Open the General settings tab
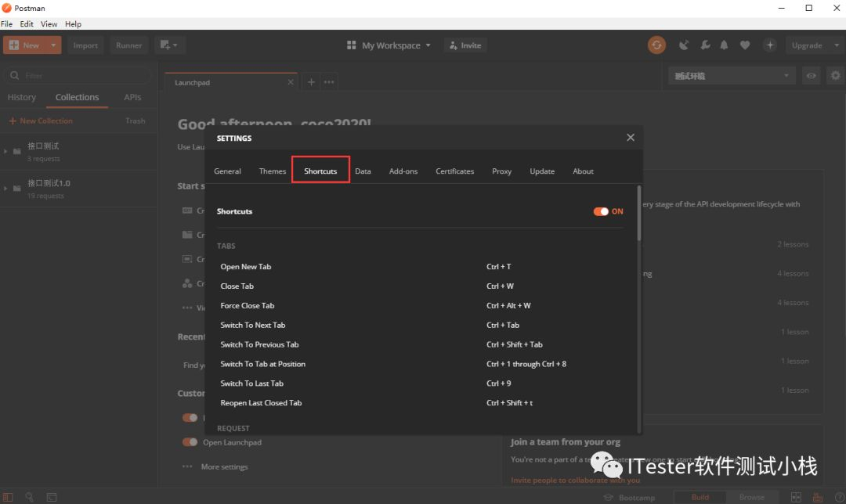The height and width of the screenshot is (504, 846). tap(227, 171)
